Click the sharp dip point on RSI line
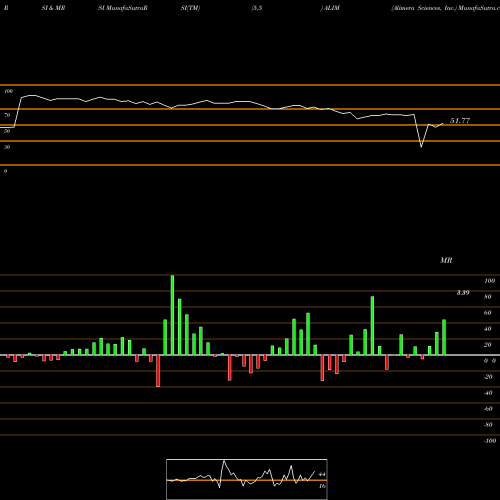The image size is (500, 500). tap(421, 147)
